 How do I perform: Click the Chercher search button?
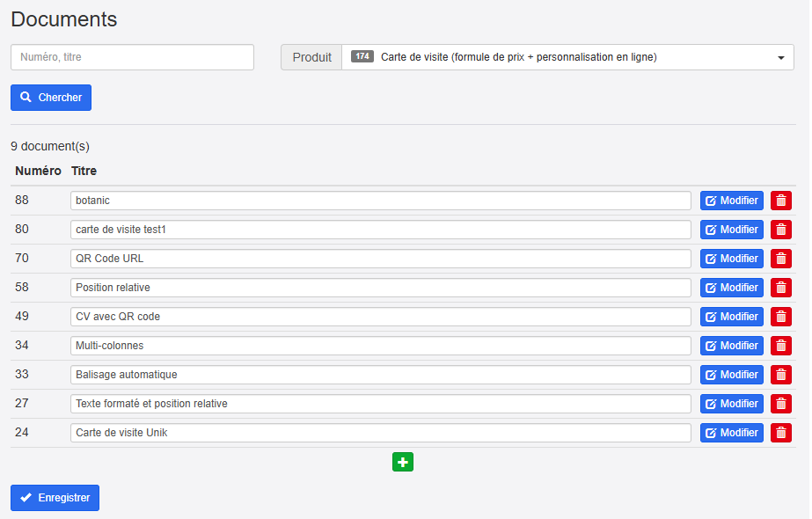[51, 98]
